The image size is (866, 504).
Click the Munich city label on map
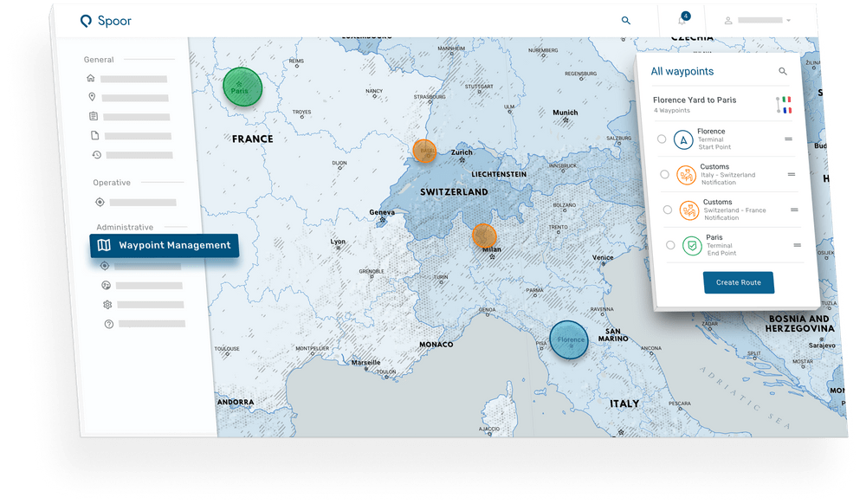click(x=565, y=113)
